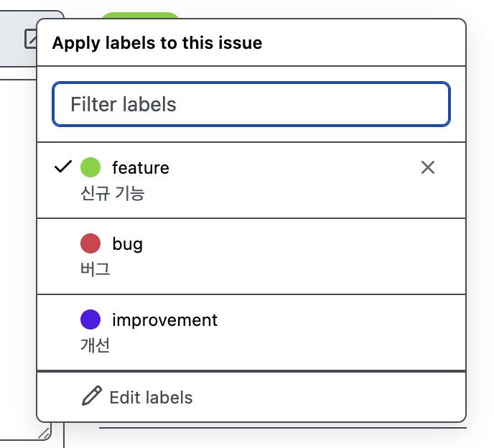Image resolution: width=494 pixels, height=448 pixels.
Task: Click the 개선 description text
Action: pos(95,345)
